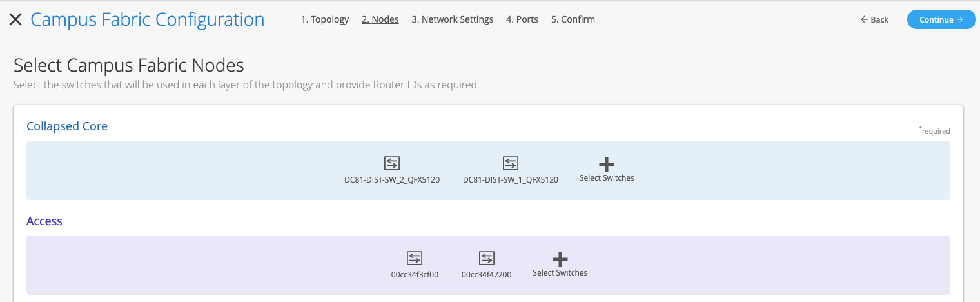980x302 pixels.
Task: Jump to 3. Network Settings step
Action: [x=452, y=19]
